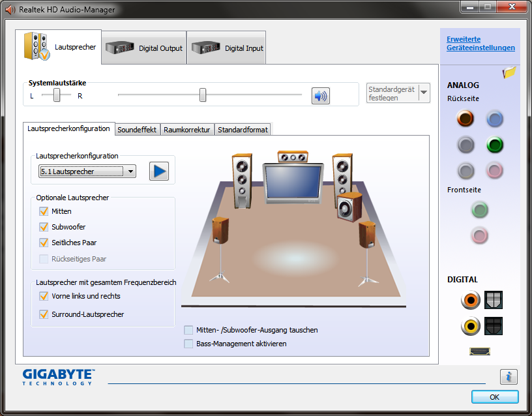Check Mitten-/Subwoofer-Ausgang tauschen option
This screenshot has height=416, width=532.
coord(189,330)
